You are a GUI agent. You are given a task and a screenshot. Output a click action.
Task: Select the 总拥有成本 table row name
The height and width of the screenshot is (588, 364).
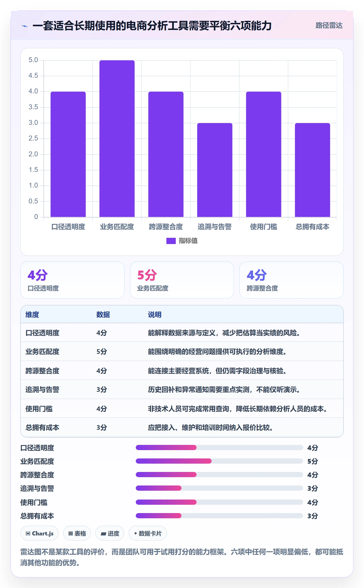coord(42,428)
